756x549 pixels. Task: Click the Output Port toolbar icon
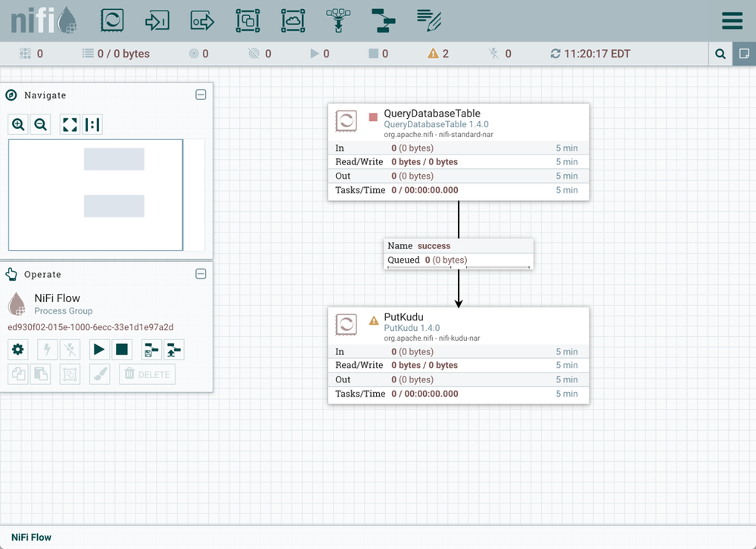pyautogui.click(x=202, y=20)
